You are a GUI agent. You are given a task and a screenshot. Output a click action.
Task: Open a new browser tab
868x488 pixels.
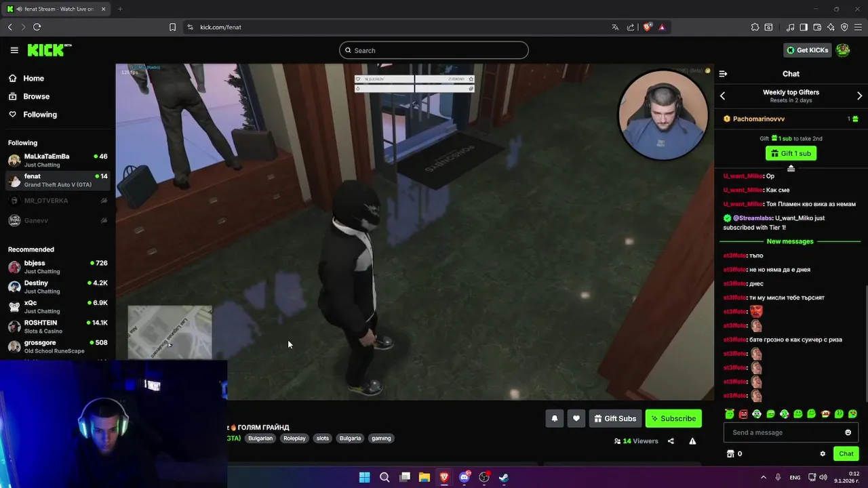click(120, 9)
